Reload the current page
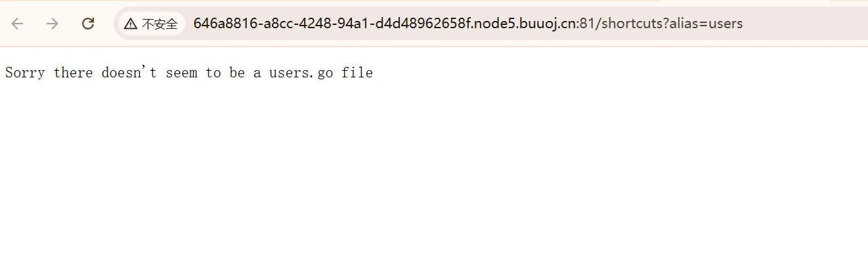The image size is (868, 276). (x=88, y=24)
